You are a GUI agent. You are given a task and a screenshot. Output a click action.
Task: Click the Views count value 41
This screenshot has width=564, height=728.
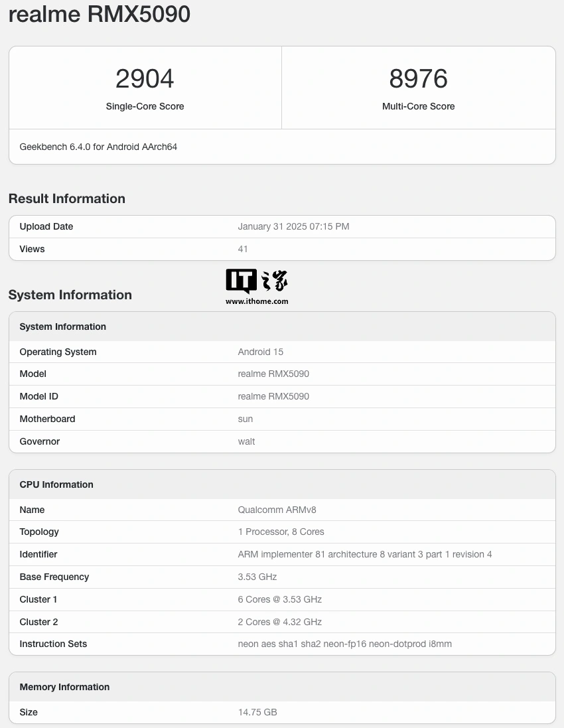pyautogui.click(x=243, y=249)
